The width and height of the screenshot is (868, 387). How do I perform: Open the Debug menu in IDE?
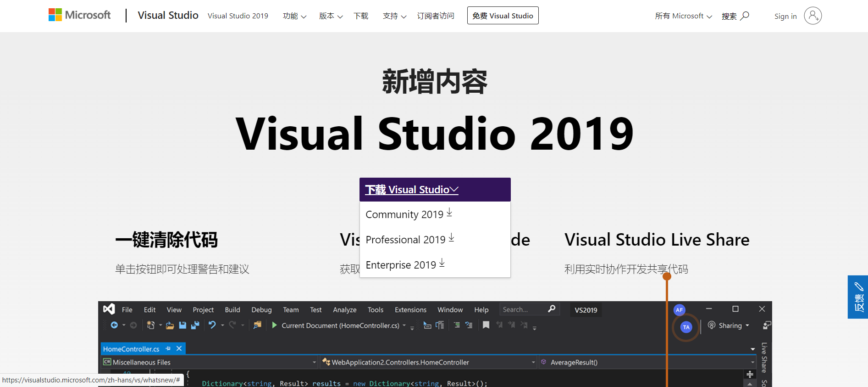[x=261, y=309]
